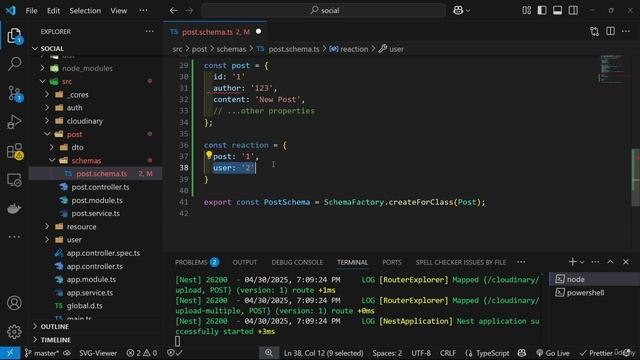
Task: Open Run and Debug view
Action: (x=14, y=122)
